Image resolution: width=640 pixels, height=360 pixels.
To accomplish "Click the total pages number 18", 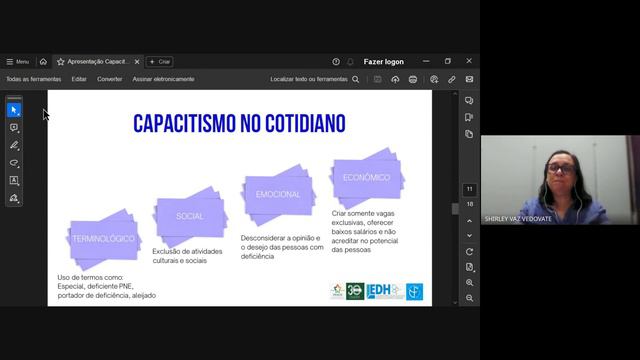I will coord(470,204).
